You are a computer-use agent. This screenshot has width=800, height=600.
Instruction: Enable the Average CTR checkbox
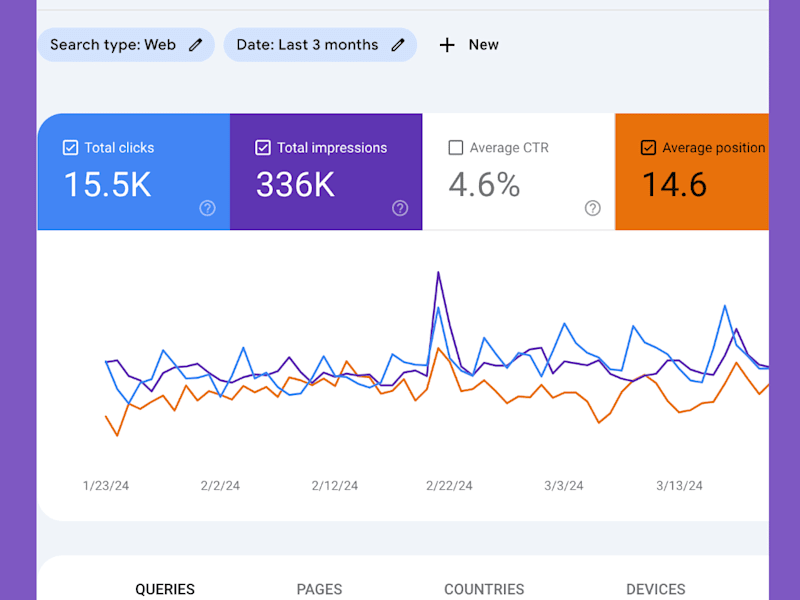(456, 148)
